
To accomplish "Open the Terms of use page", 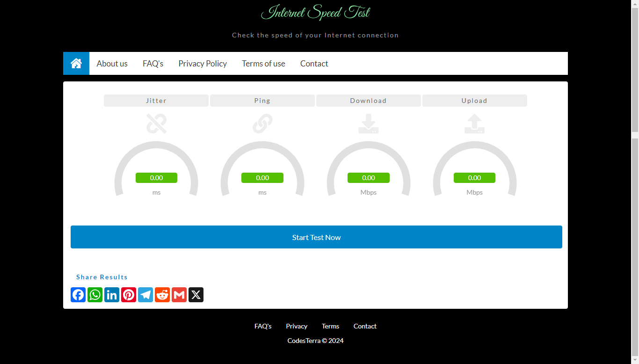I will pyautogui.click(x=263, y=63).
